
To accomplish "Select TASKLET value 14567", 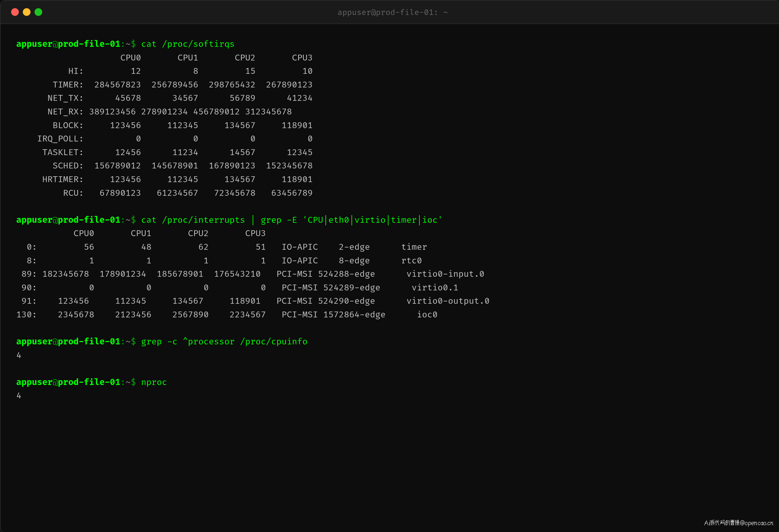I will [242, 152].
